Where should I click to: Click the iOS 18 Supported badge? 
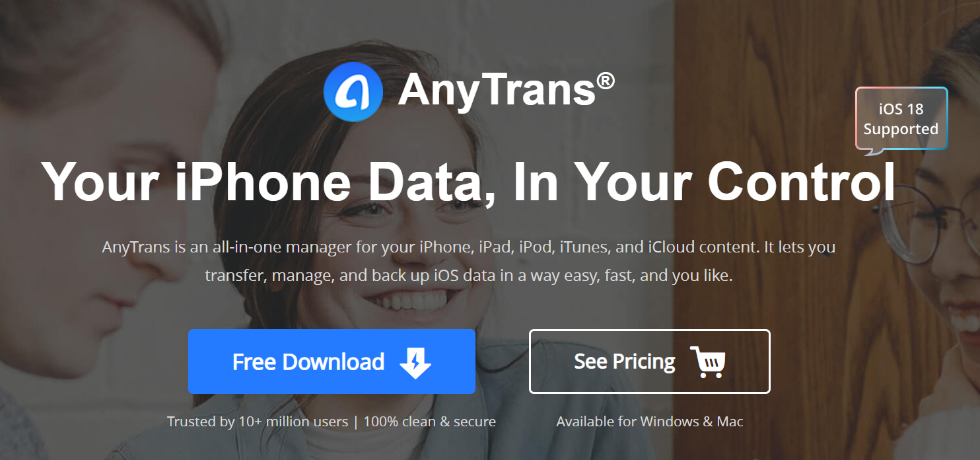point(901,120)
